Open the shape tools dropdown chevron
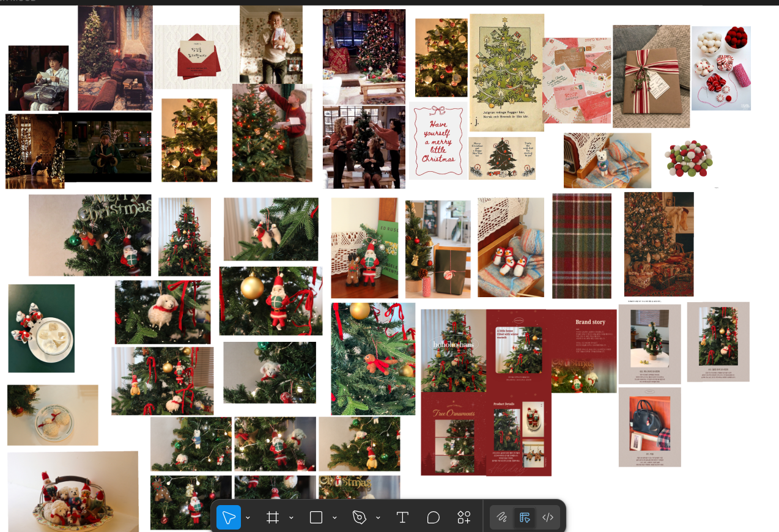 pos(334,518)
